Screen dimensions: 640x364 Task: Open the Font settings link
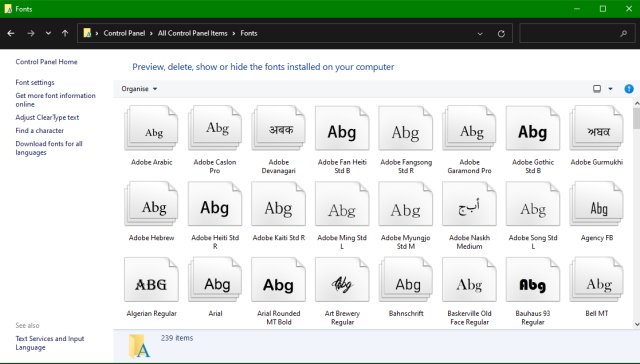pos(35,82)
